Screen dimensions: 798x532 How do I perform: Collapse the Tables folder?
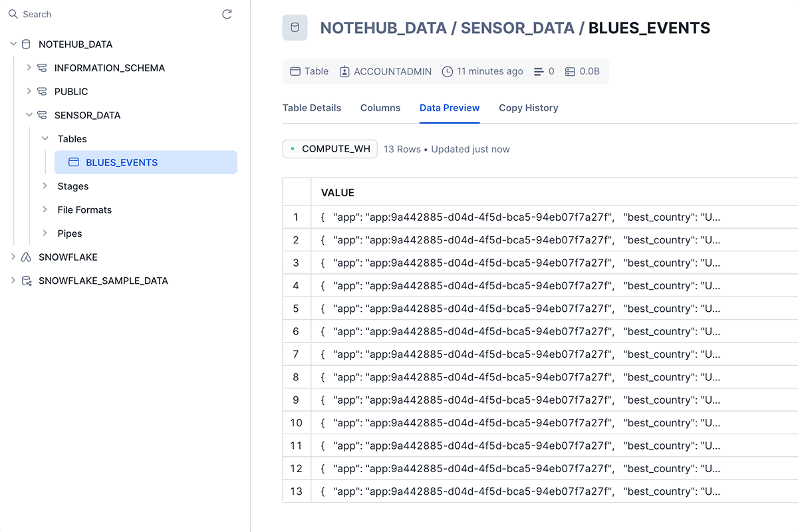(x=45, y=139)
